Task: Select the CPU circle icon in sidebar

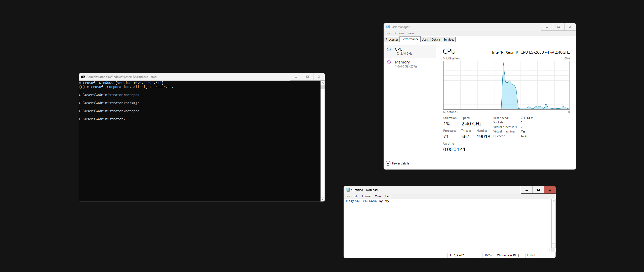Action: 389,49
